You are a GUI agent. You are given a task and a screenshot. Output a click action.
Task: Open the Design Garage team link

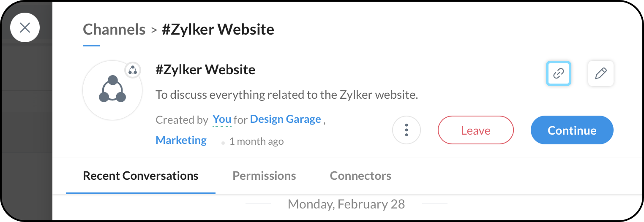coord(285,119)
